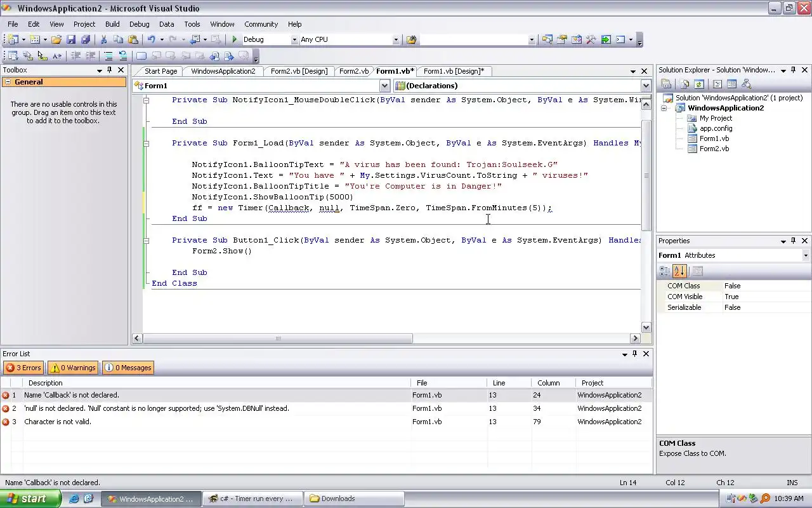Click View Class Diagram icon
The width and height of the screenshot is (812, 508).
(x=746, y=84)
